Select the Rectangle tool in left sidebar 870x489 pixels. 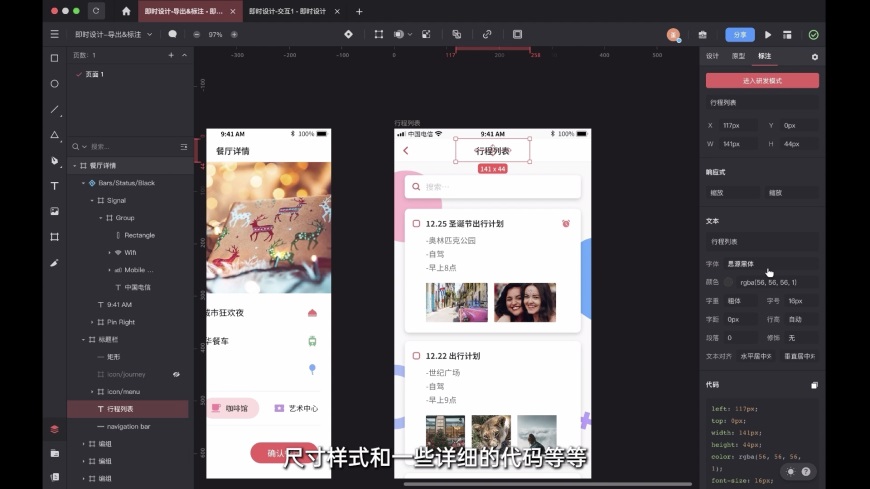(x=54, y=58)
